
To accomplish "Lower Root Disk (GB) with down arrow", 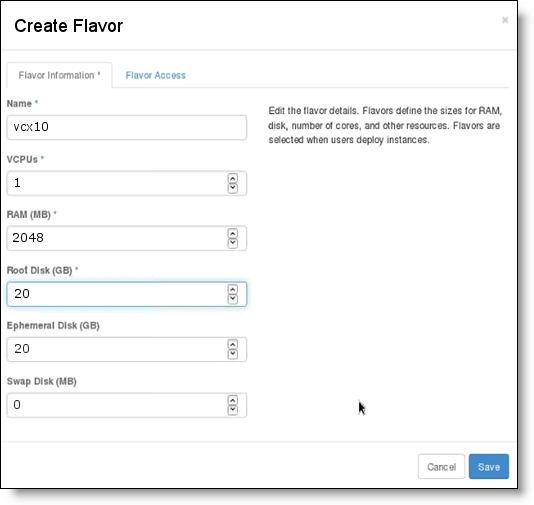I will click(x=233, y=299).
